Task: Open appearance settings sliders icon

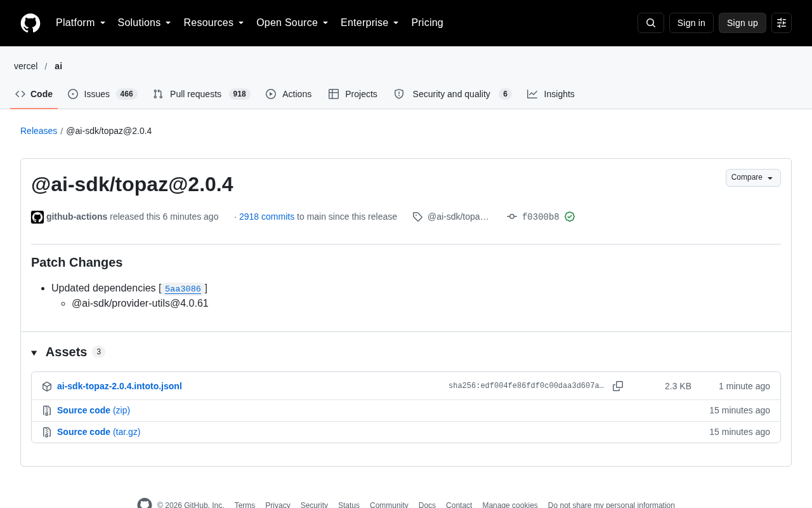Action: pos(782,23)
